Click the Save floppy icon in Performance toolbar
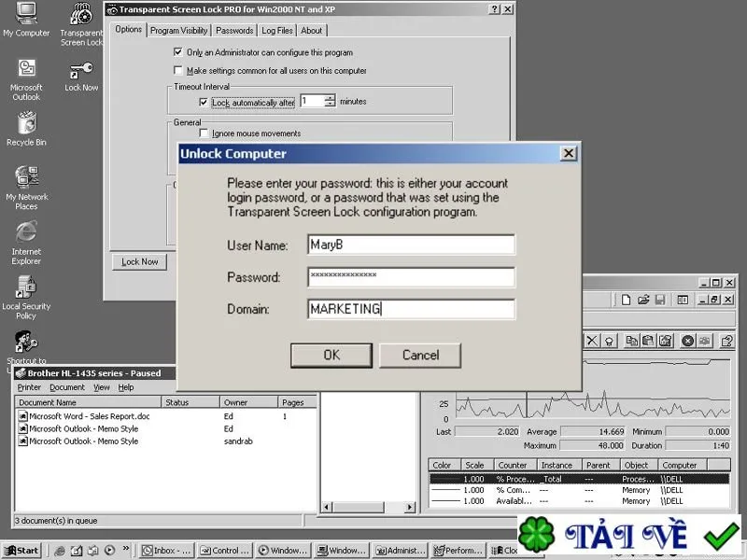 click(660, 300)
